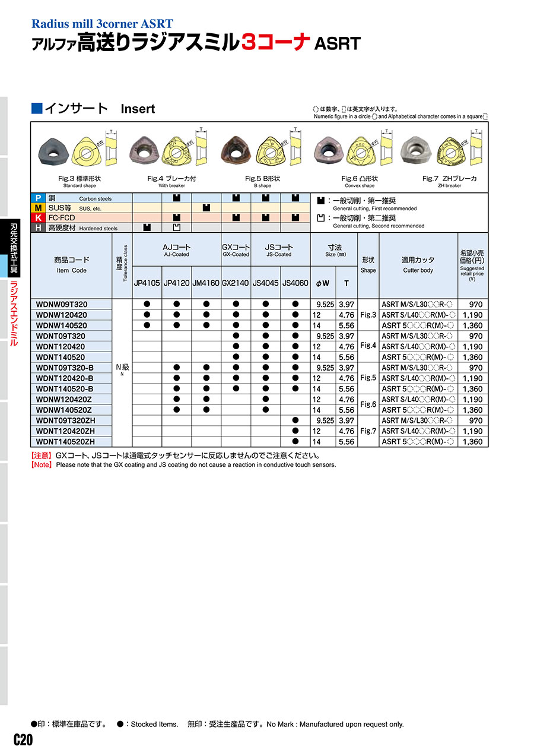Select the gray H hardened steels label

[x=37, y=228]
